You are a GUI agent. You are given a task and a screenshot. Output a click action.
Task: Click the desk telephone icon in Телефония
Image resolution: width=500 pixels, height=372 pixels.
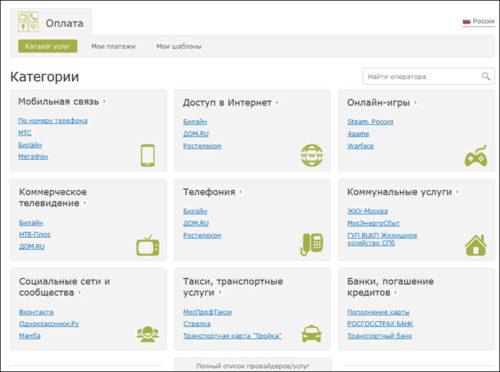coord(312,244)
